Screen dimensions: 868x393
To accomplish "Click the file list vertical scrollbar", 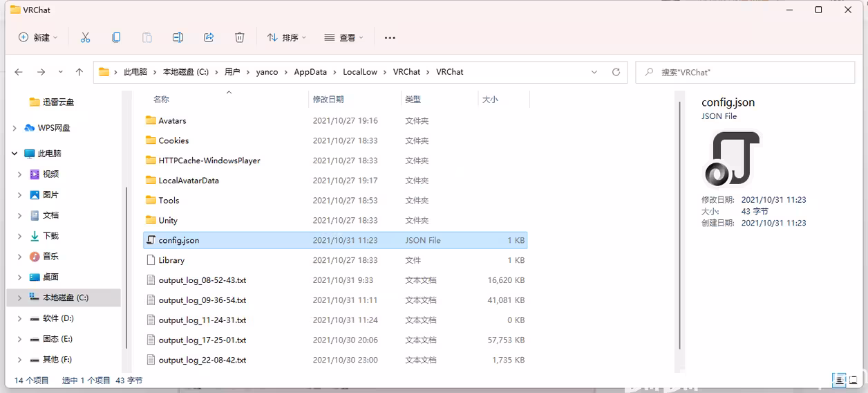I will click(x=680, y=227).
